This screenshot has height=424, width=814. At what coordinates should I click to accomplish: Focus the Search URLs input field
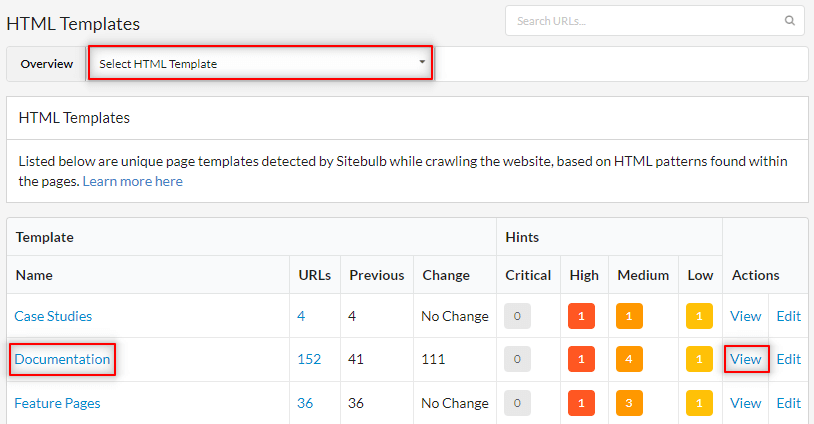[x=655, y=21]
